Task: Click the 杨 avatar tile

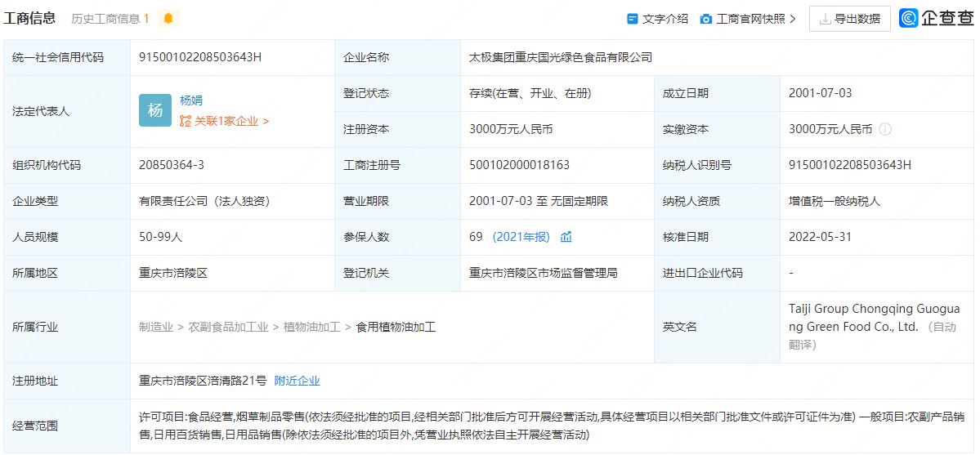Action: pos(155,110)
